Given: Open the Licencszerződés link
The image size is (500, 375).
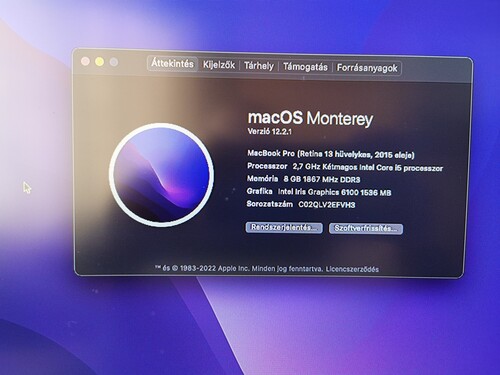Looking at the screenshot, I should point(352,269).
